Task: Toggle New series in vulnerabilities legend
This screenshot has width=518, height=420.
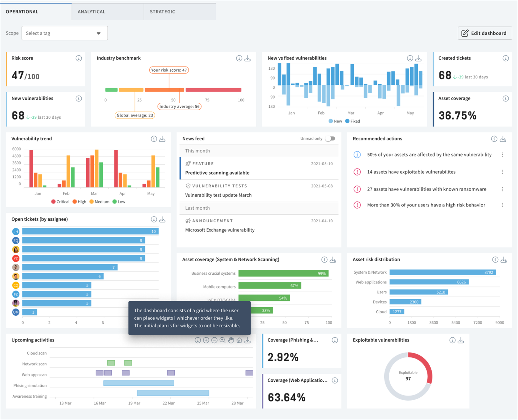Action: pos(335,121)
